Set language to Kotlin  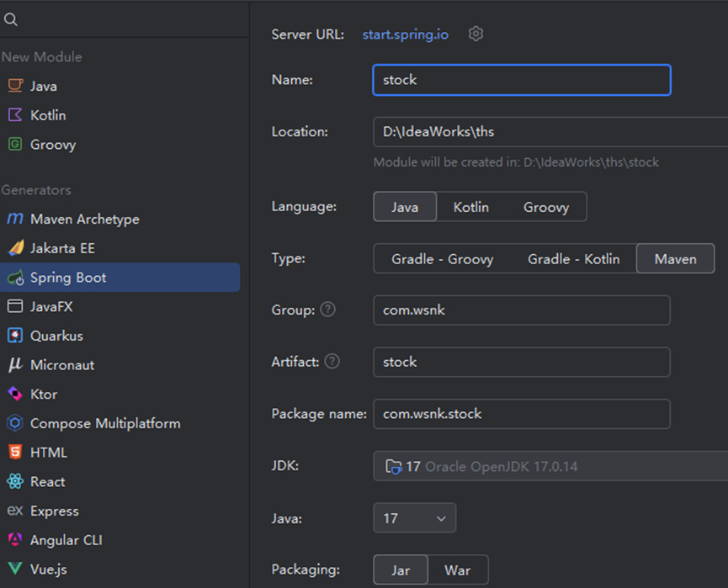470,207
